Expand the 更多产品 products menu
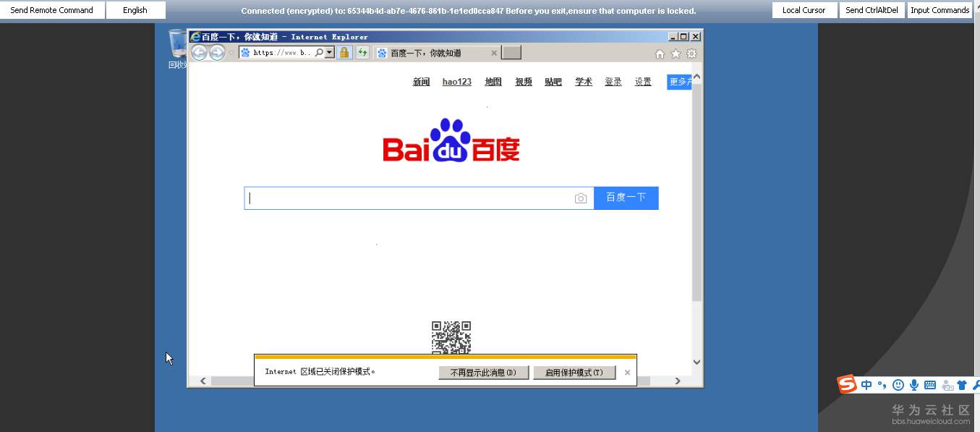This screenshot has height=432, width=980. [x=678, y=82]
